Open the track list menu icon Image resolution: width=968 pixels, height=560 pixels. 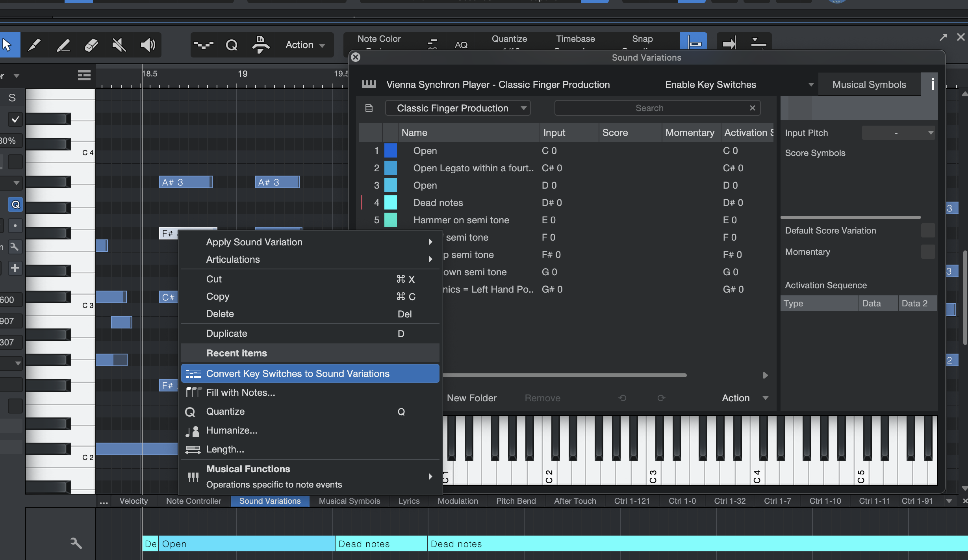point(84,75)
